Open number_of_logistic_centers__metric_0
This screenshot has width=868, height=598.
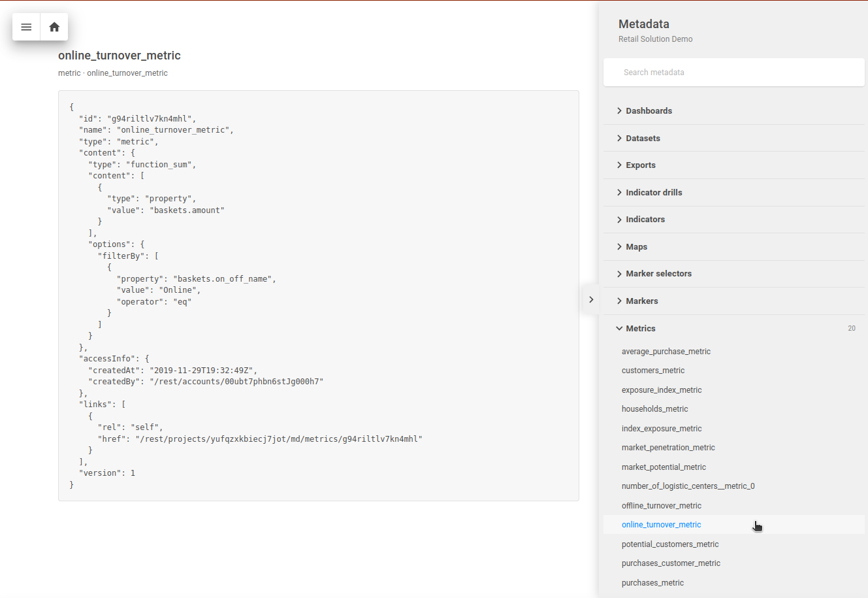pyautogui.click(x=688, y=486)
